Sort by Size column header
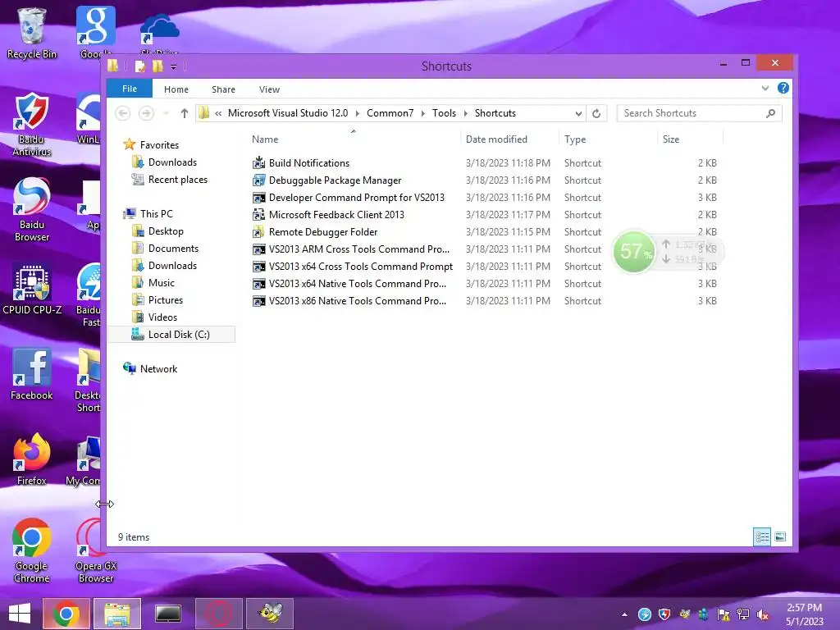This screenshot has height=630, width=840. (691, 139)
